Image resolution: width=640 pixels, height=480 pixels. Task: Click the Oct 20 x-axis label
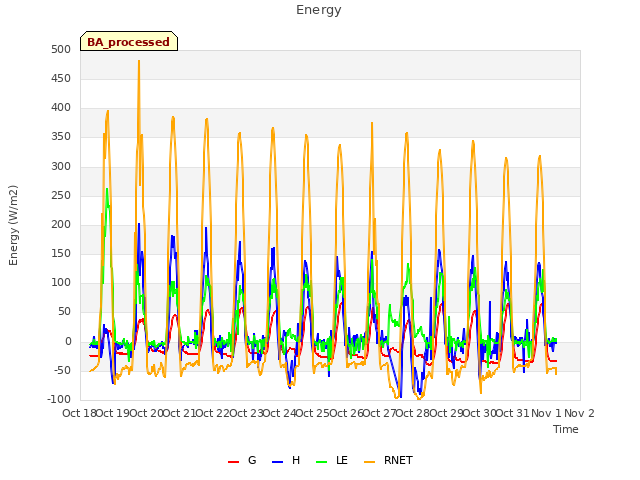pyautogui.click(x=146, y=413)
